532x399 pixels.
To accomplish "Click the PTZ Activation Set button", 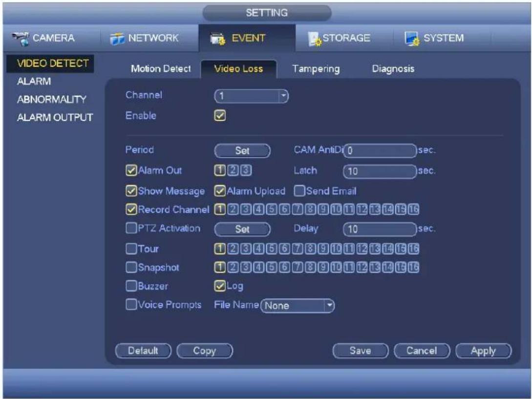I will (x=242, y=229).
